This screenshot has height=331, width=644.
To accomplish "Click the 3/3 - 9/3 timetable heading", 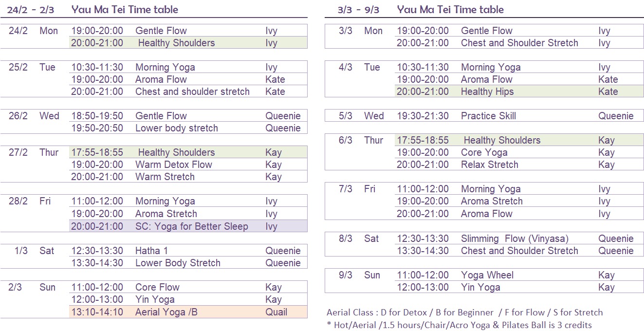I will tap(421, 9).
